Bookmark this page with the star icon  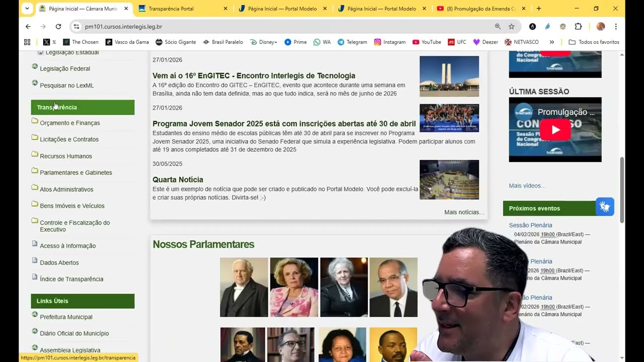click(512, 27)
